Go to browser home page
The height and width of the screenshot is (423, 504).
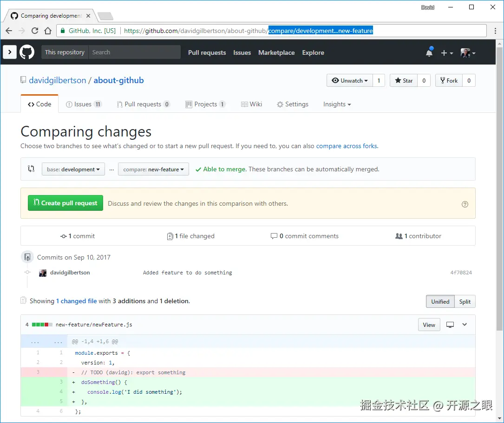[48, 31]
